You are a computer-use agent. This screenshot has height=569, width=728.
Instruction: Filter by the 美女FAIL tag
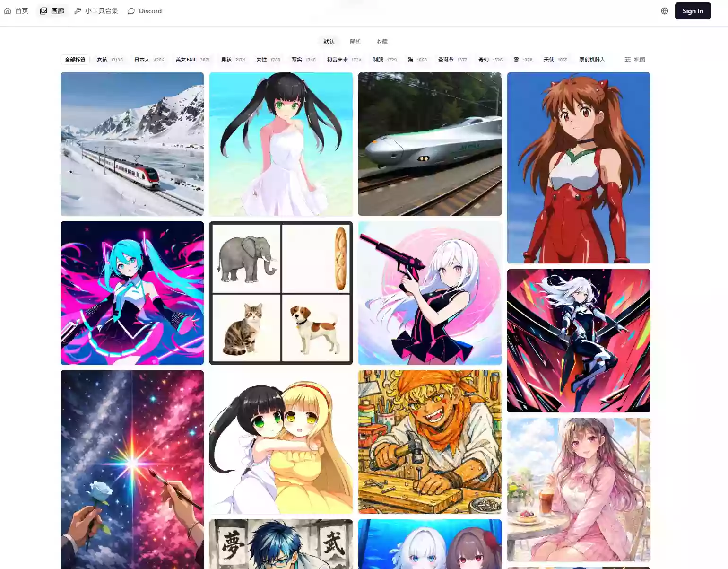click(x=192, y=60)
